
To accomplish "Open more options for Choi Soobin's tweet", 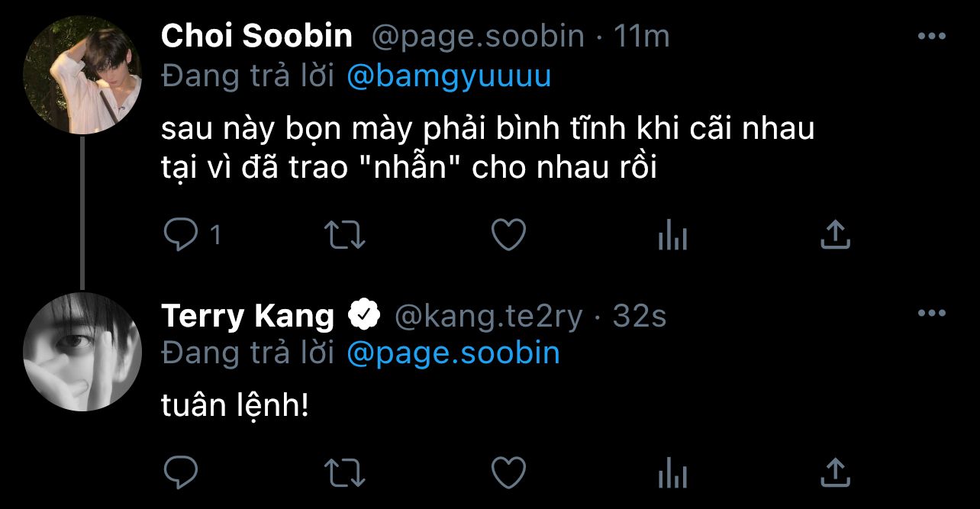I will [931, 37].
